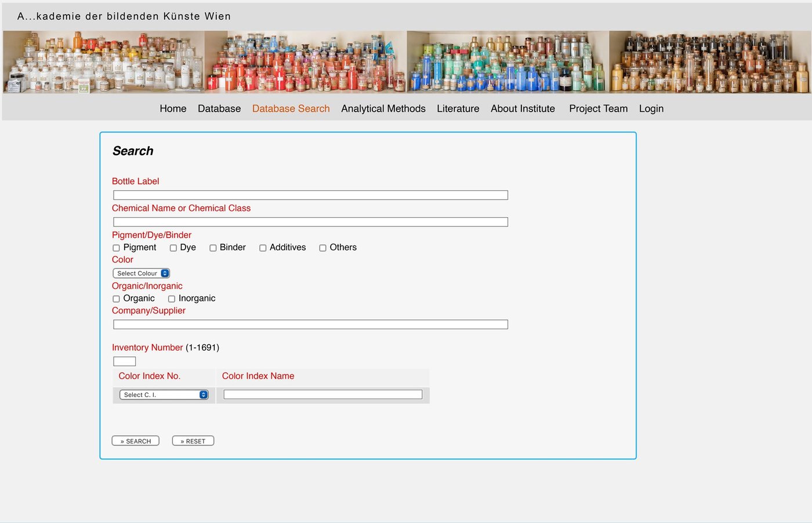Open the Database menu item

[x=219, y=109]
